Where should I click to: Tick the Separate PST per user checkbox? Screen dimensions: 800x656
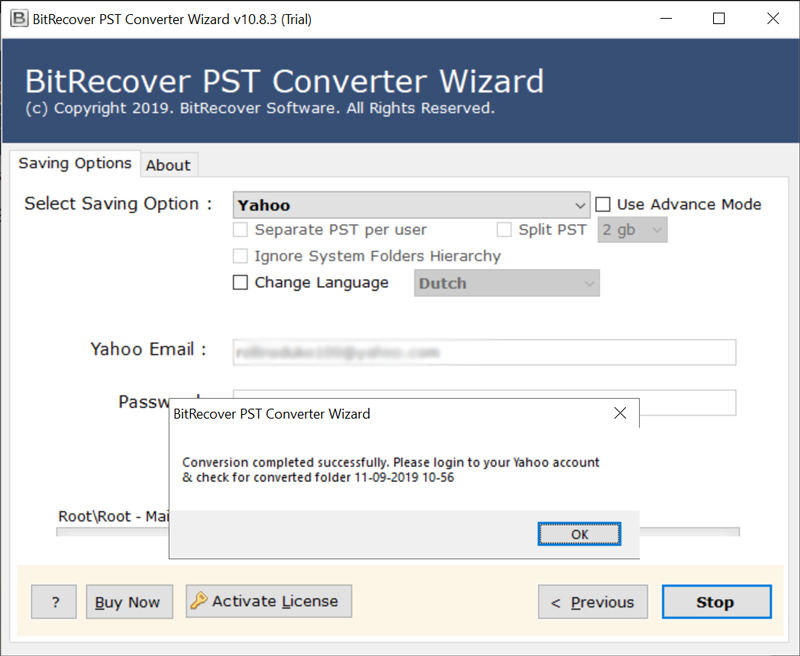(x=240, y=230)
